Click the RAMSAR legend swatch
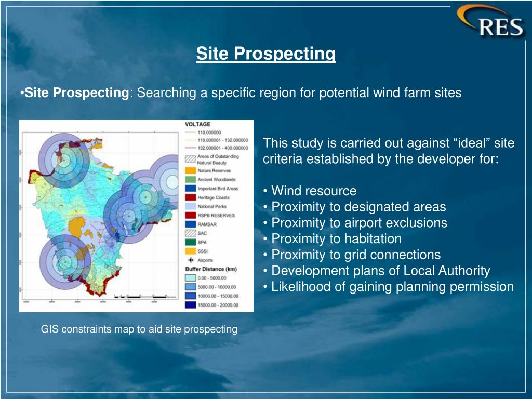The image size is (532, 399). point(191,224)
